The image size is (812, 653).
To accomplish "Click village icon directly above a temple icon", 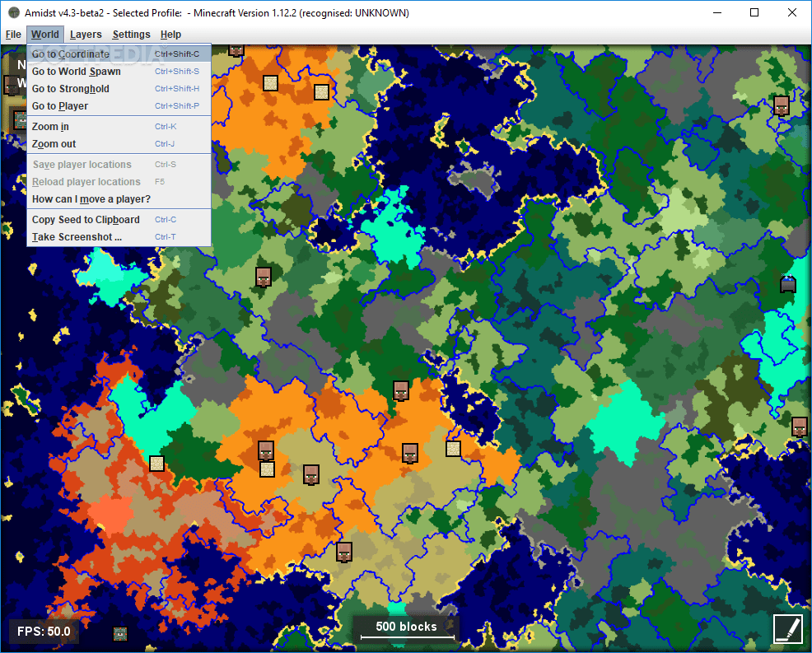I will [x=266, y=450].
